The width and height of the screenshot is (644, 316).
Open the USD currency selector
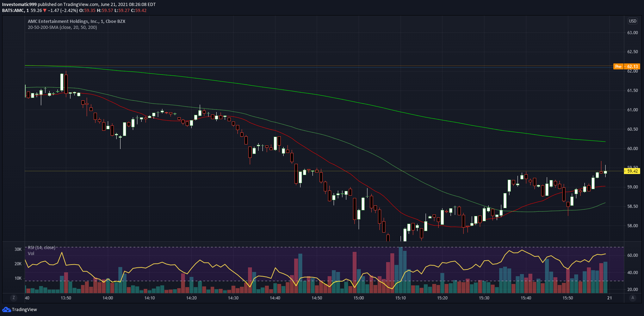tap(633, 21)
